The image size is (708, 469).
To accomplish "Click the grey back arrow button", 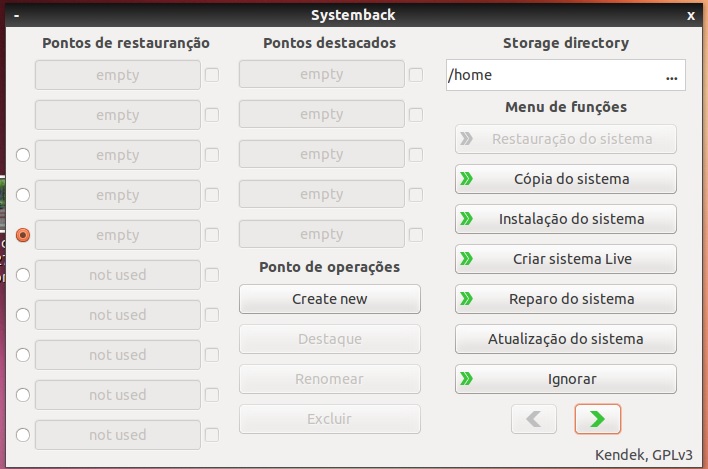I will (x=534, y=419).
